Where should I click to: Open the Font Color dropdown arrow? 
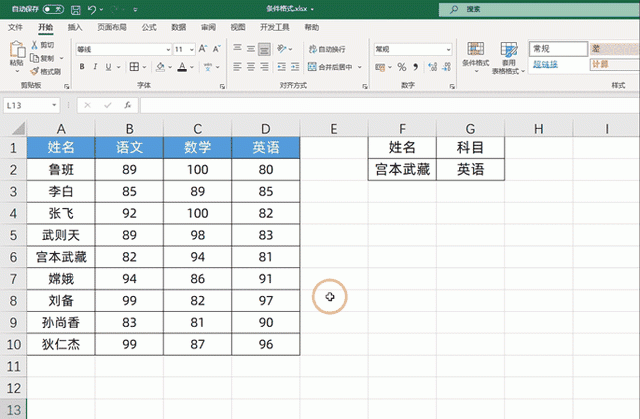(192, 67)
